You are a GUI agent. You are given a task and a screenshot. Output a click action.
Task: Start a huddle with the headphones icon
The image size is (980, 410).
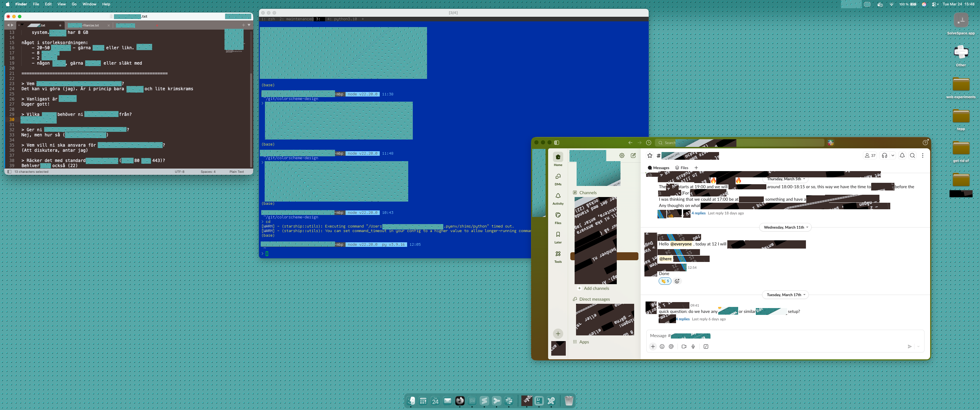884,155
